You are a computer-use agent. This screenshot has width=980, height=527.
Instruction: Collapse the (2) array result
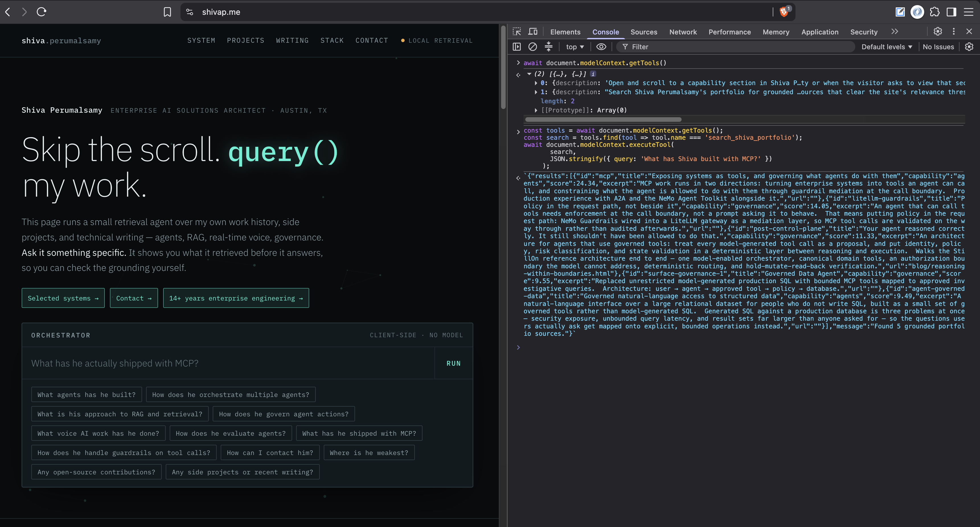click(x=529, y=74)
